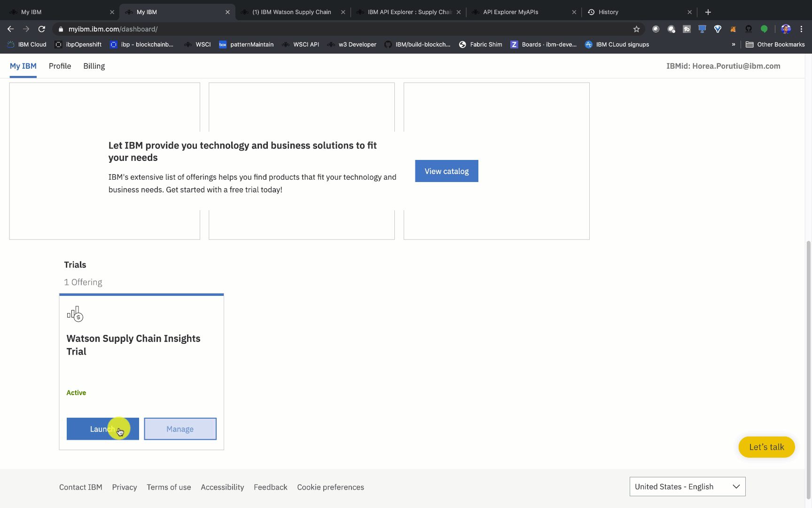Click the View catalog button
Image resolution: width=812 pixels, height=508 pixels.
(x=447, y=171)
